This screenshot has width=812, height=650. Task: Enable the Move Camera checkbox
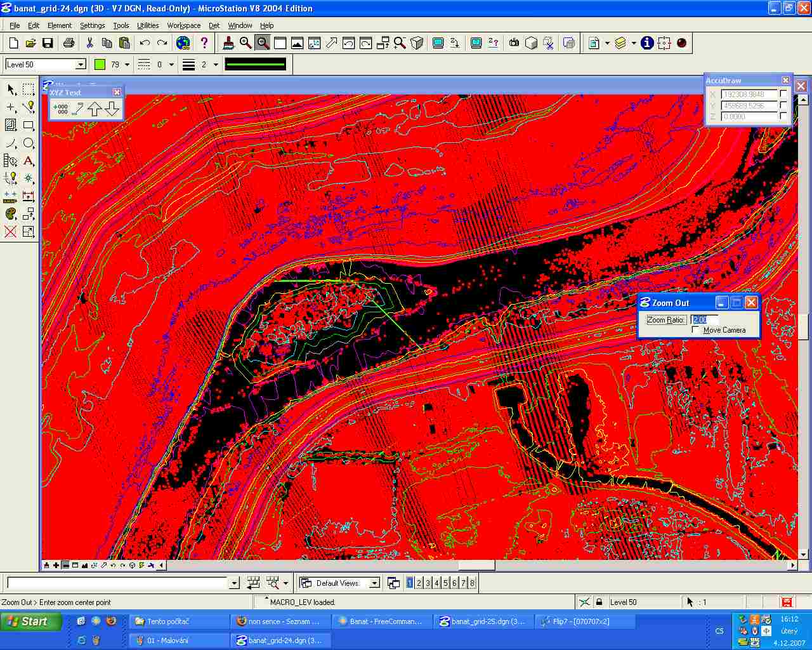coord(697,330)
